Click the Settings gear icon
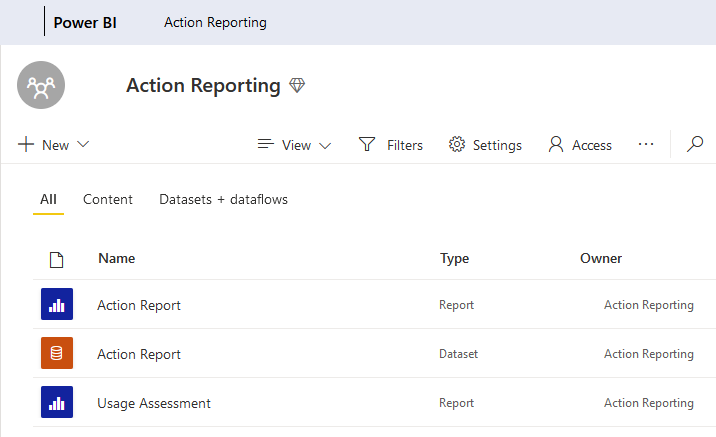 (x=457, y=144)
